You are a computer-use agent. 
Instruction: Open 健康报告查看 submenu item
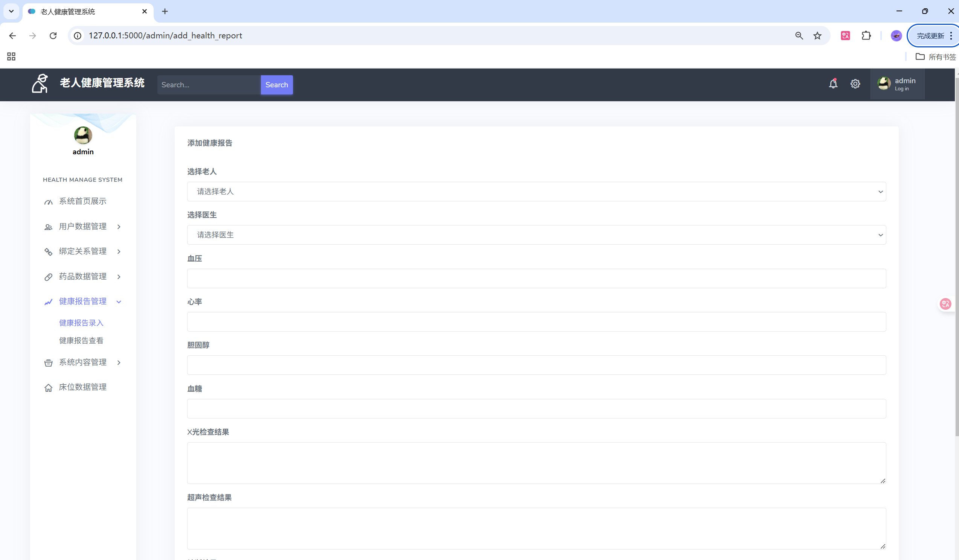(x=81, y=341)
